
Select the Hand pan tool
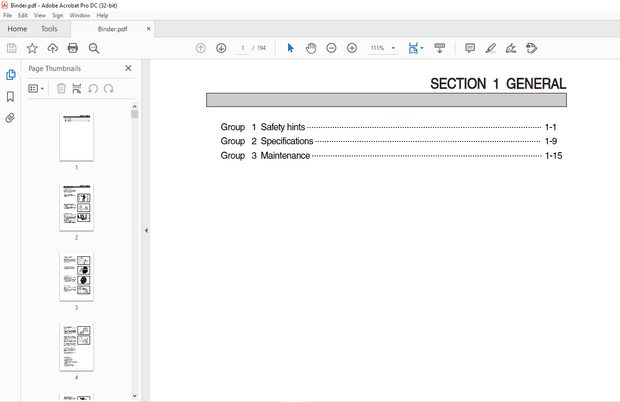(311, 48)
